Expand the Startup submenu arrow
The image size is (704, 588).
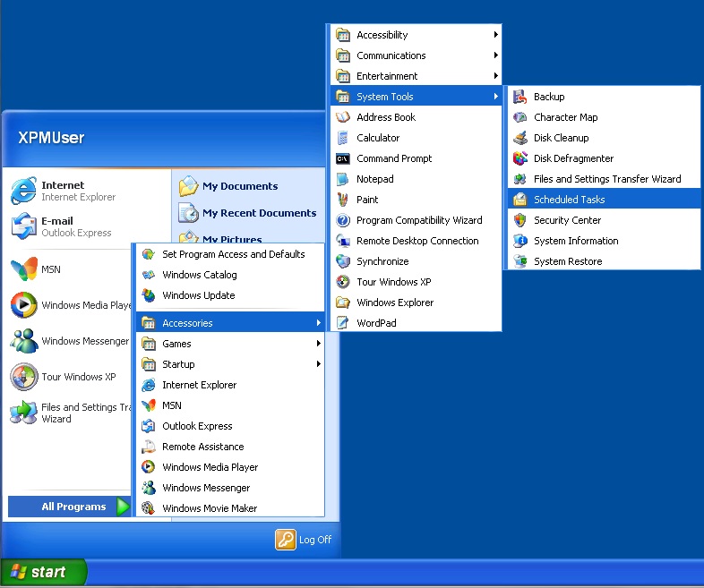click(318, 364)
